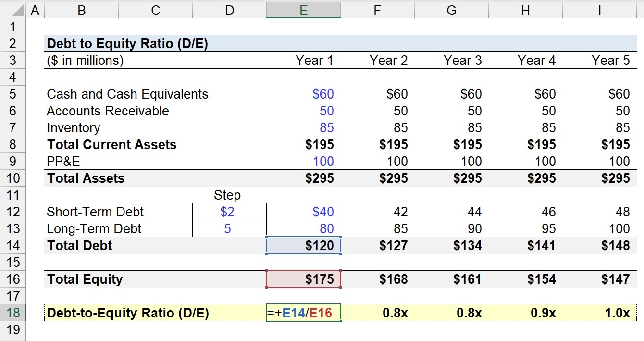Select the Total Equity value $175
This screenshot has height=341, width=644.
click(303, 279)
